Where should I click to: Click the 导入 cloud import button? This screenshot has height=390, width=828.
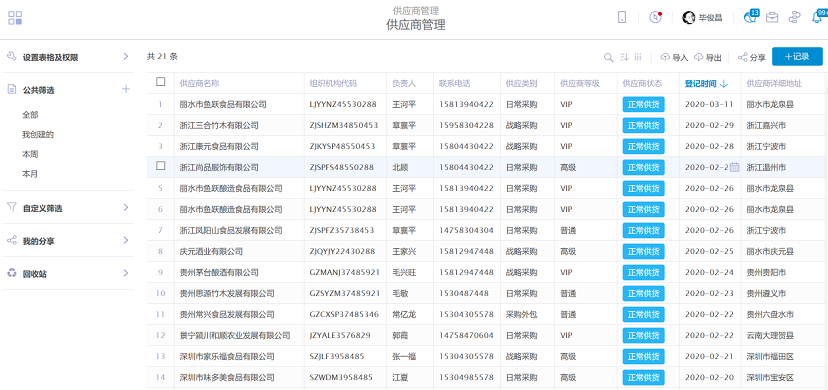pos(674,57)
